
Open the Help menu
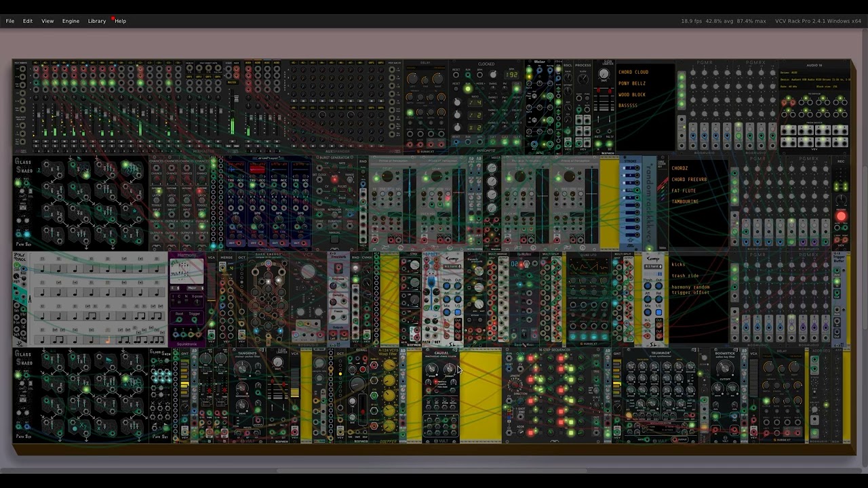click(120, 21)
